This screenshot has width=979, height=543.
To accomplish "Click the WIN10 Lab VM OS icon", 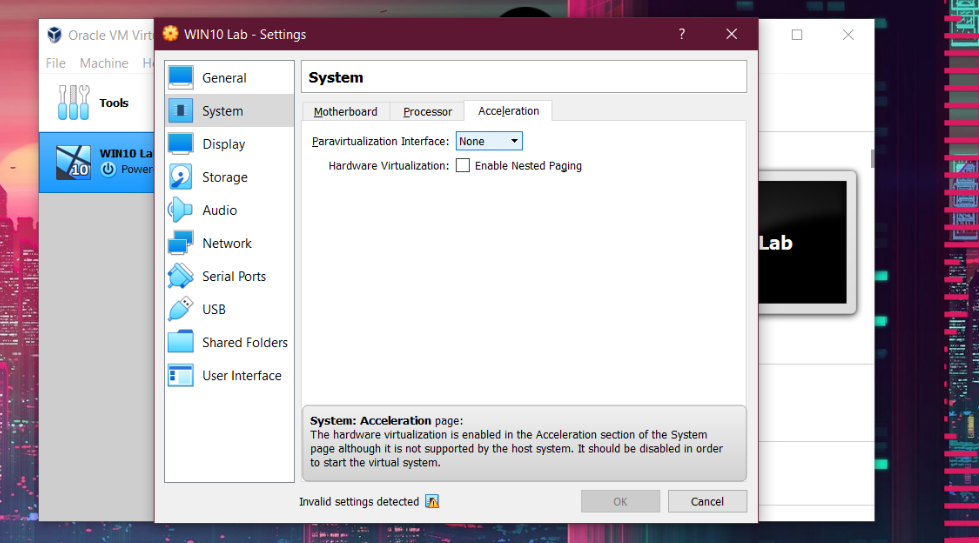I will [73, 162].
